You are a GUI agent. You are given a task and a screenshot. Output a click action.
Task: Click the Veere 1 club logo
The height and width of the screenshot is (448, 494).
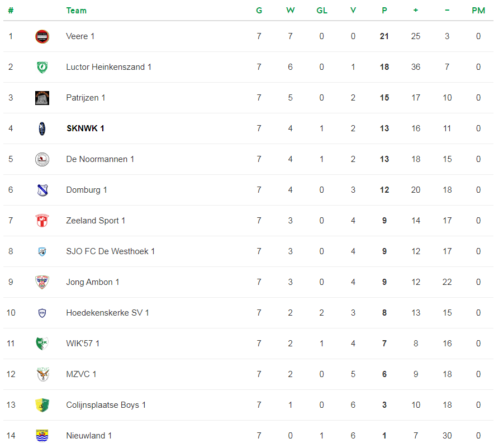click(x=42, y=36)
